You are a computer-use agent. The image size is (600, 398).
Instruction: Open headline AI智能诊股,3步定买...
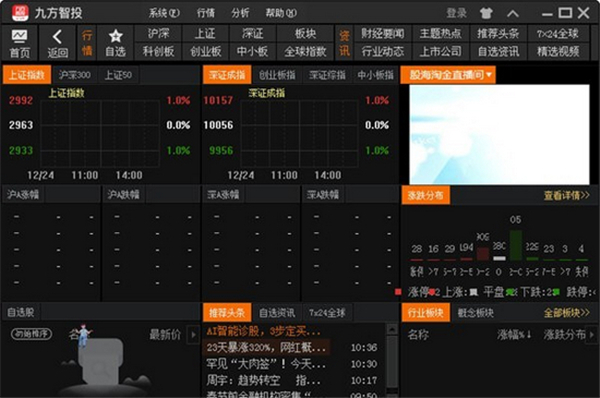click(x=263, y=331)
